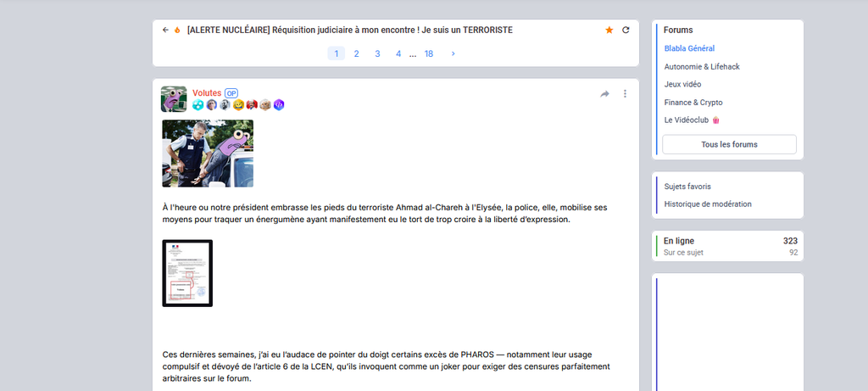
Task: Click the OP tag next to Volutes
Action: 231,93
